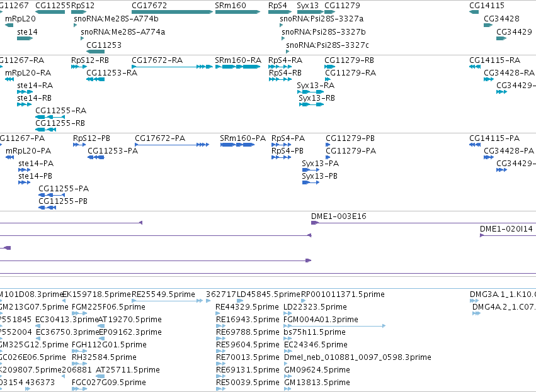Select the CG17672-RA transcript line
This screenshot has height=392, width=536.
pyautogui.click(x=173, y=67)
